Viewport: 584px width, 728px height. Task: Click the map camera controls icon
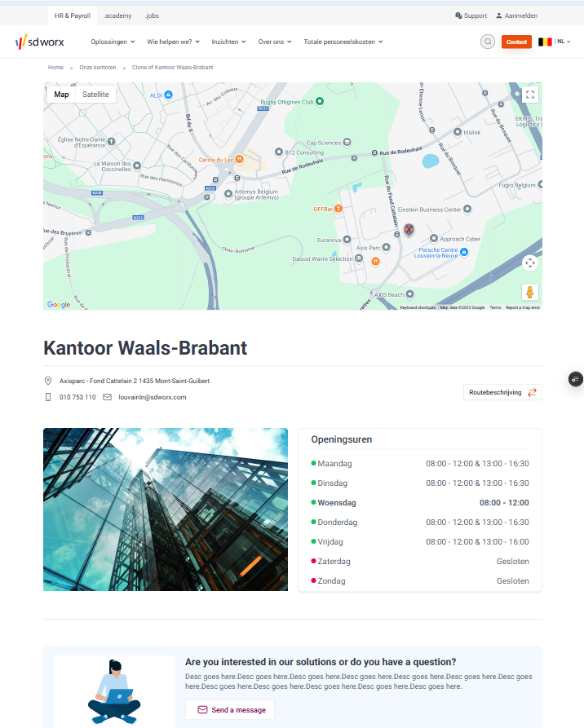(x=529, y=263)
